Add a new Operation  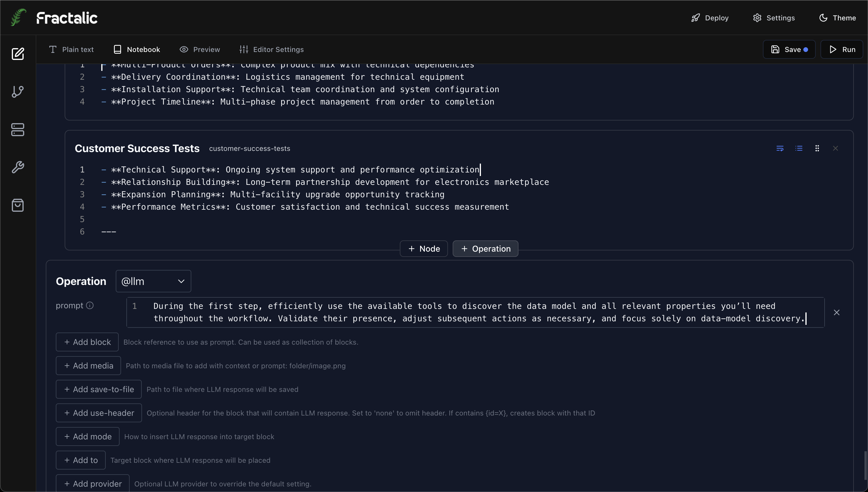(x=485, y=249)
